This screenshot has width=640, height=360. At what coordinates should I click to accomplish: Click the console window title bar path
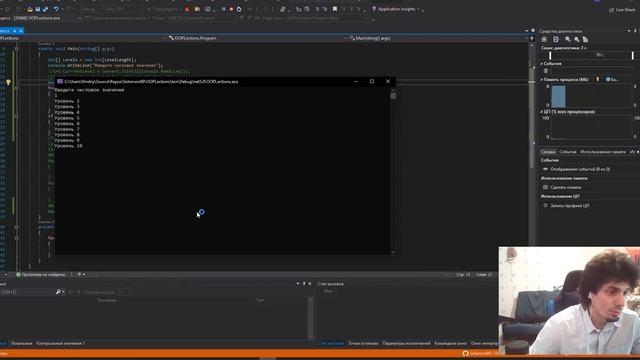(151, 82)
